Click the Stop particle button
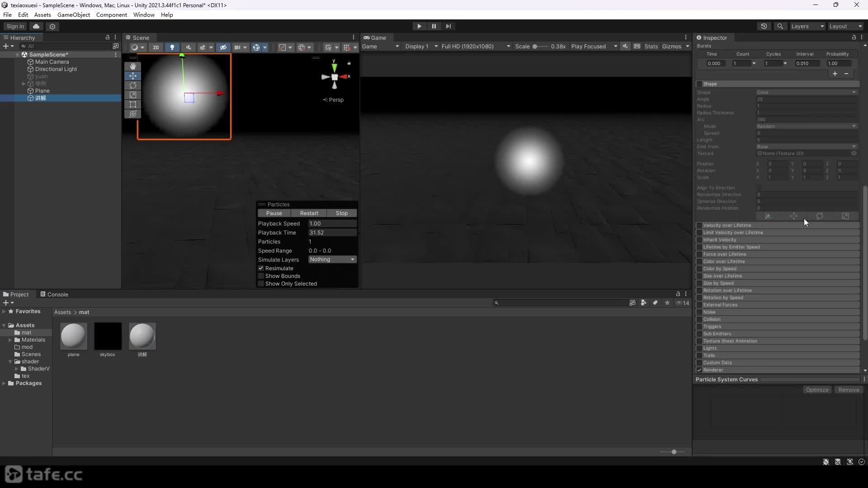 pyautogui.click(x=342, y=213)
